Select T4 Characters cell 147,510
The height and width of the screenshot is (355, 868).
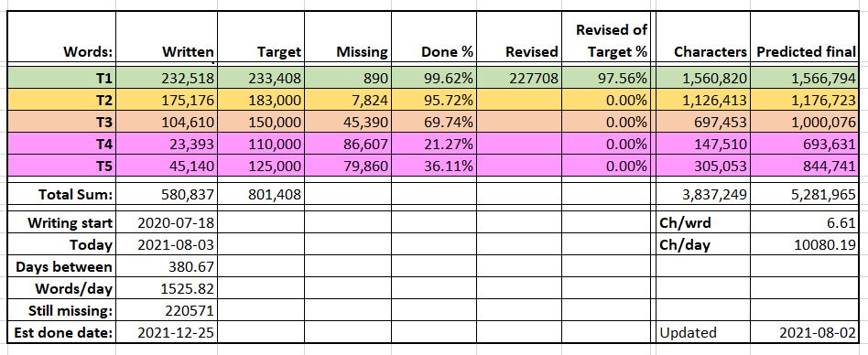click(703, 144)
